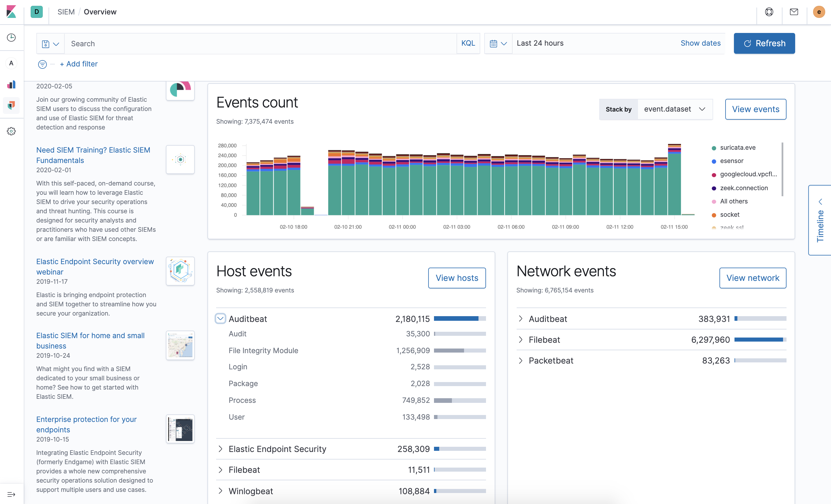This screenshot has width=831, height=504.
Task: Click the home and small business thumbnail
Action: 180,345
